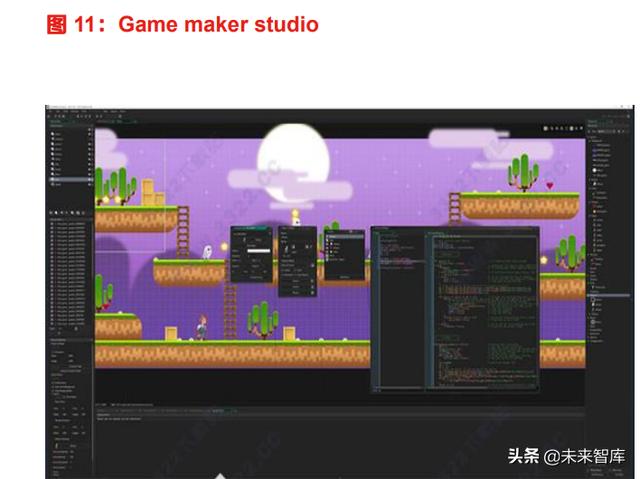Image resolution: width=640 pixels, height=479 pixels.
Task: Click the figure title "Game maker studio"
Action: click(x=218, y=24)
